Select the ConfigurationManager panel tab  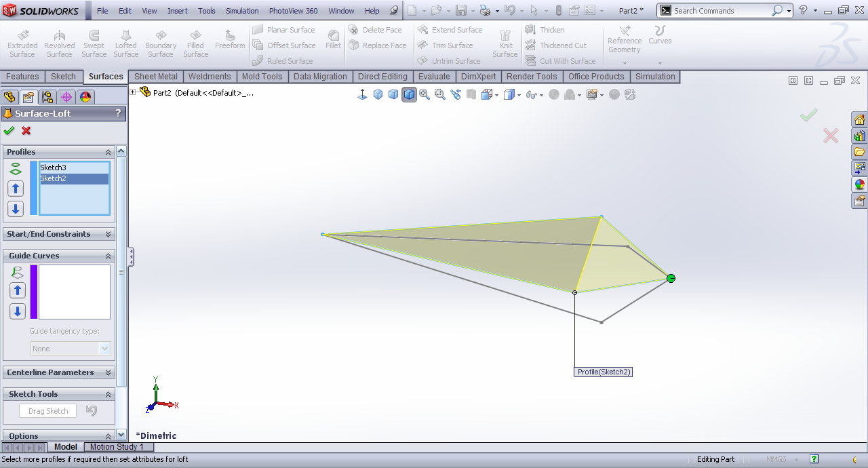tap(47, 97)
